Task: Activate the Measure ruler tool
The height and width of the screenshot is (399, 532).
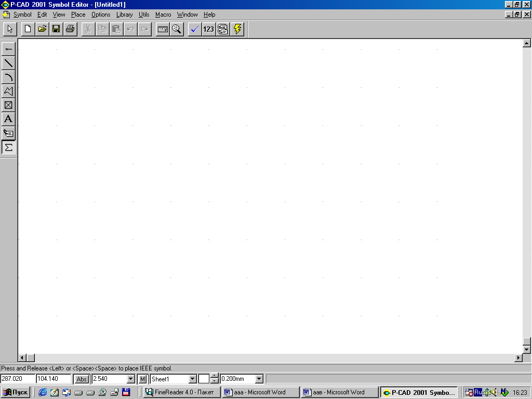Action: [x=163, y=29]
